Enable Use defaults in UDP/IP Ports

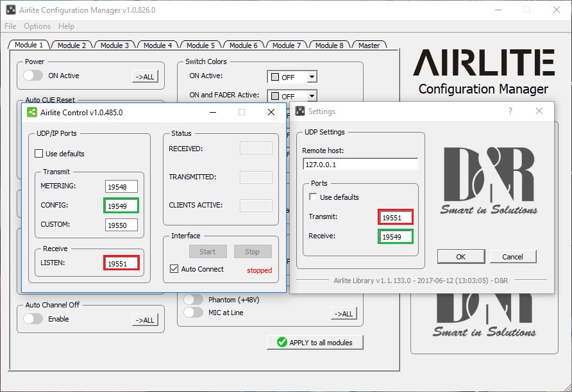tap(38, 154)
